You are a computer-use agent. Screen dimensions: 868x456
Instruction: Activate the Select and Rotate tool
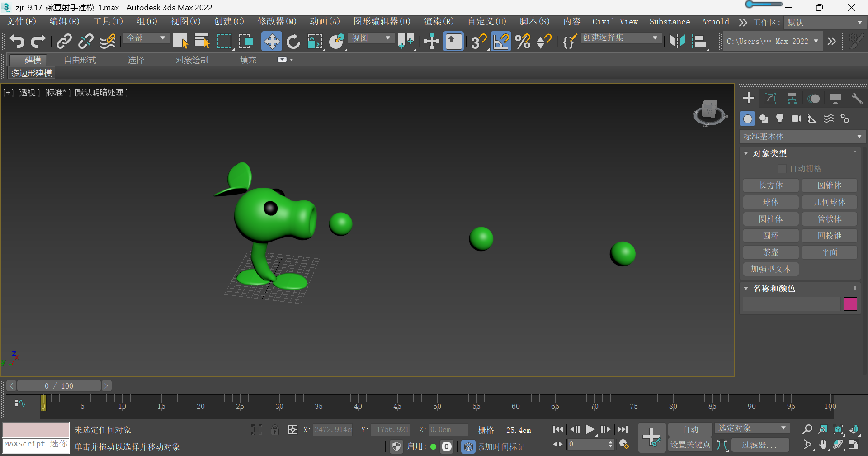[293, 42]
